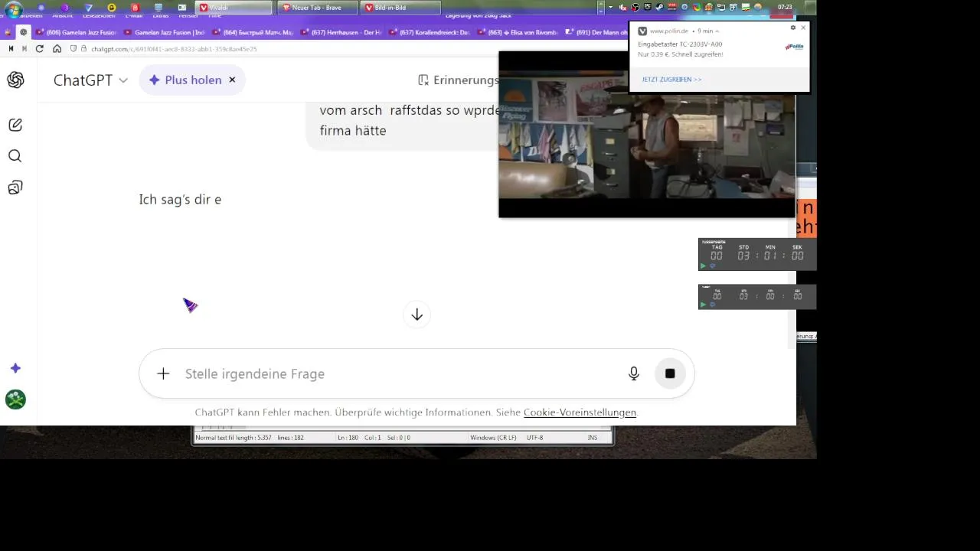The height and width of the screenshot is (551, 980).
Task: Click the shield tracker icon in address bar
Action: click(x=73, y=48)
